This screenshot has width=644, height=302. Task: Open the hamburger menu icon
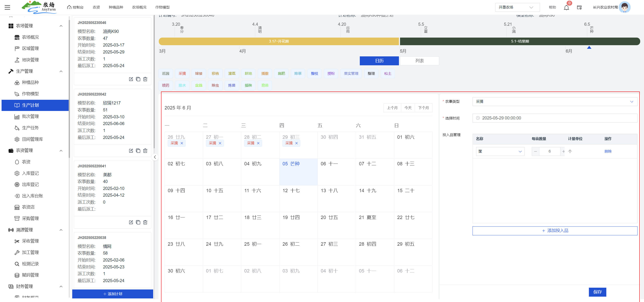8,7
